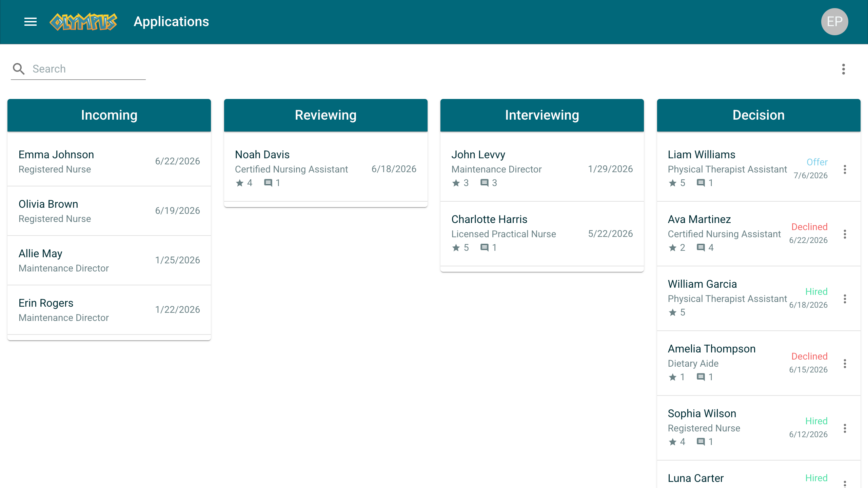Click Olivia Brown date 6/19/2026
This screenshot has height=488, width=868.
click(177, 211)
